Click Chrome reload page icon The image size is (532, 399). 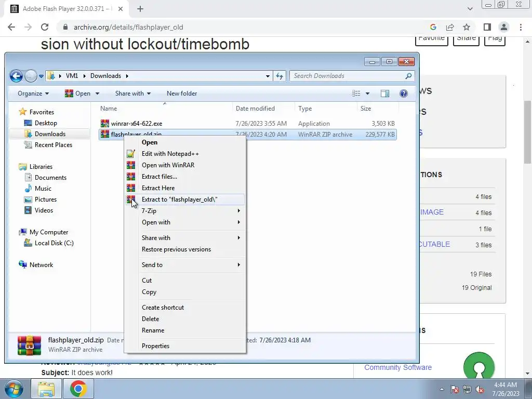pos(45,27)
